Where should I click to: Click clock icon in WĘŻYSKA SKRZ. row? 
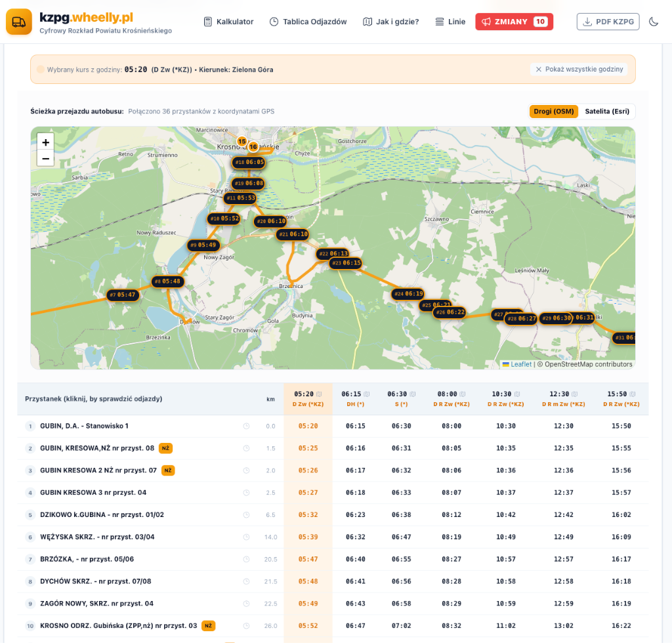(x=246, y=537)
